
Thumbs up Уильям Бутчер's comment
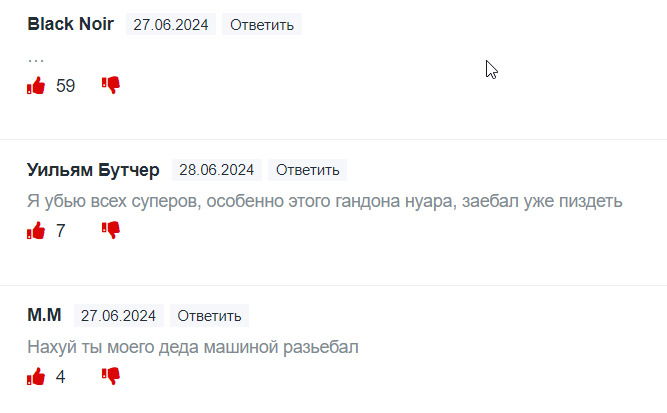click(x=37, y=231)
